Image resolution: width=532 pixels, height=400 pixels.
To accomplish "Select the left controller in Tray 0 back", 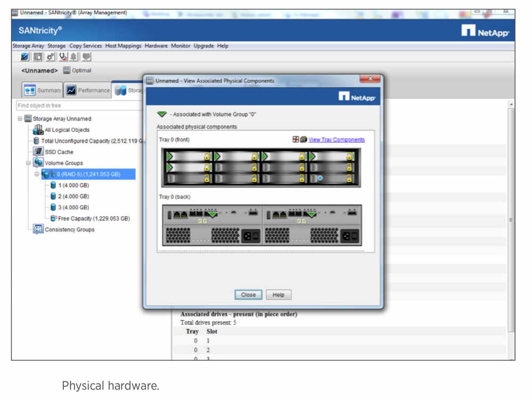I will point(212,214).
